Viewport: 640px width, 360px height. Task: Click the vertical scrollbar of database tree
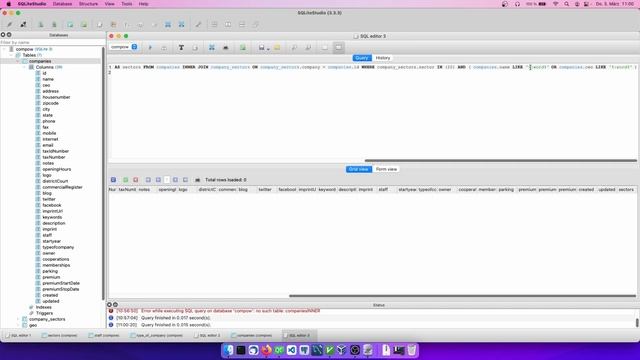(103, 173)
